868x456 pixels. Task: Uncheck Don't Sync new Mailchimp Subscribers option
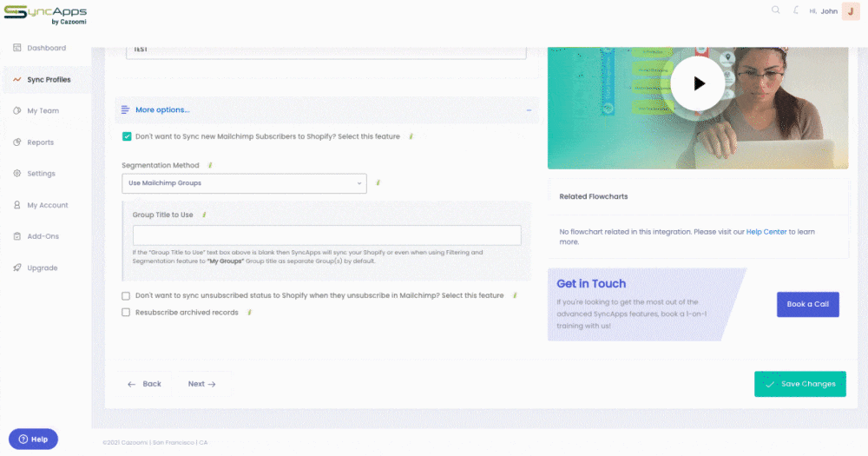click(x=127, y=136)
